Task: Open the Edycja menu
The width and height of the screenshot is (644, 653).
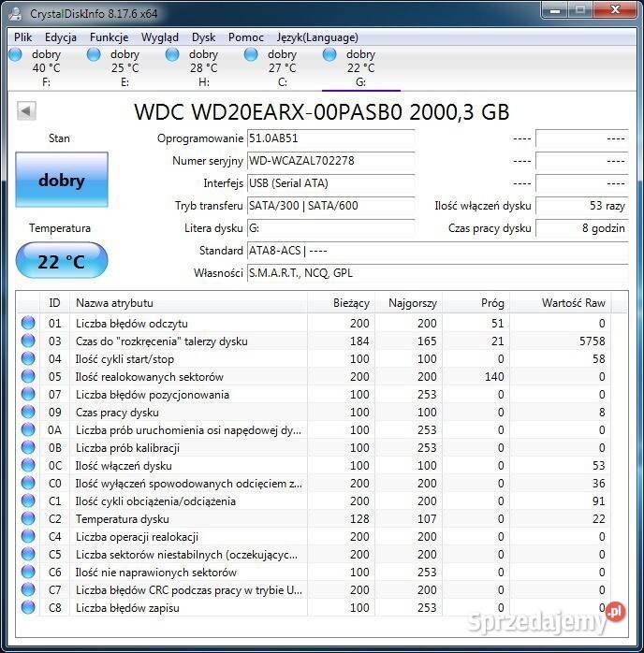Action: (x=61, y=37)
